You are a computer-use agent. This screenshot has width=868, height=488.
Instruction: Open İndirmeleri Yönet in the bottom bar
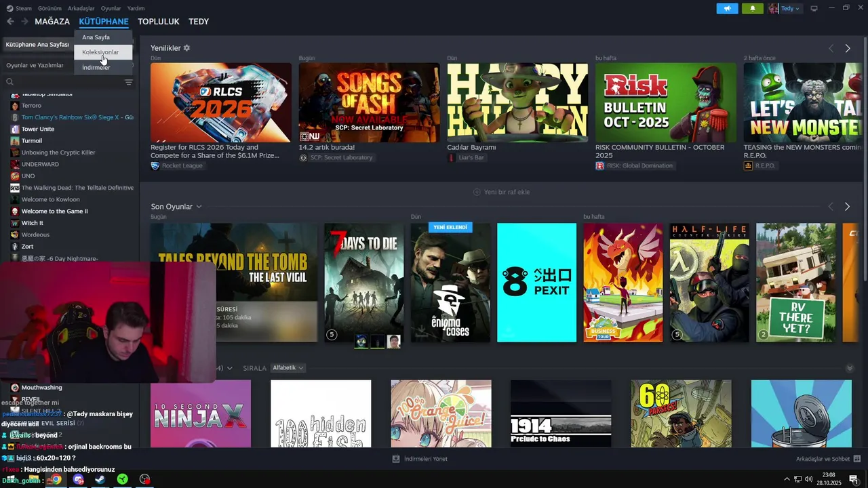point(420,459)
